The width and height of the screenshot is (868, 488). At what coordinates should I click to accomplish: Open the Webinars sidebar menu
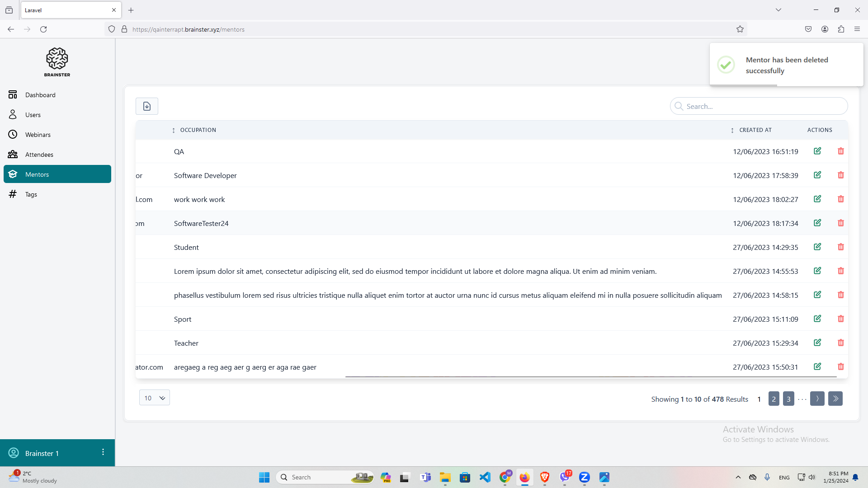(38, 135)
